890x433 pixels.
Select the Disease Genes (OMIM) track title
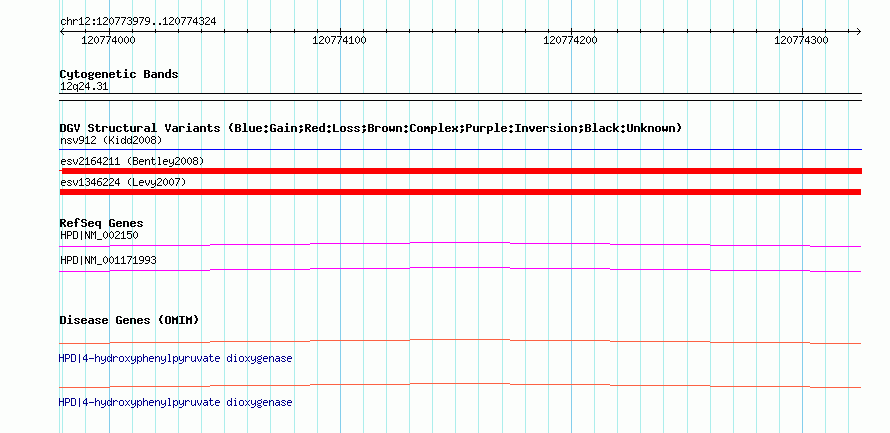point(129,320)
